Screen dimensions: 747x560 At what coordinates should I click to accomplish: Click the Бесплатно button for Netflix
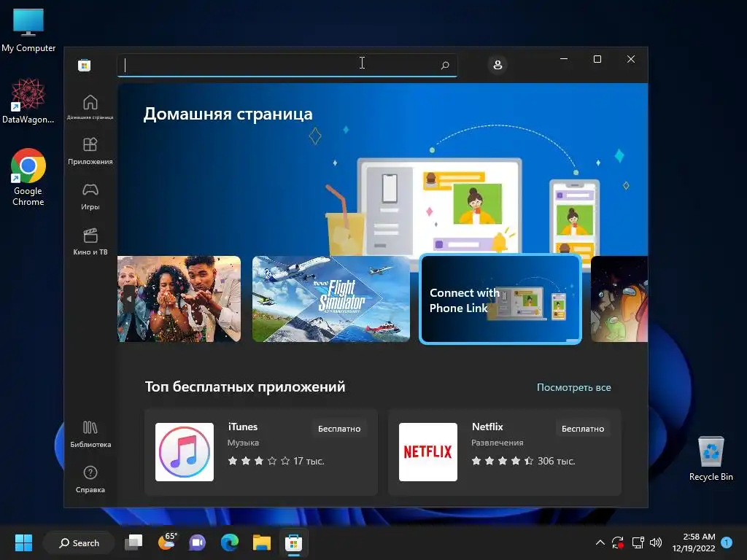(583, 429)
